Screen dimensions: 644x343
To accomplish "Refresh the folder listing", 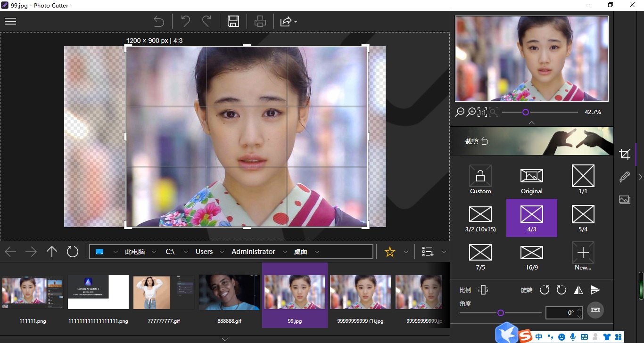I will coord(73,252).
